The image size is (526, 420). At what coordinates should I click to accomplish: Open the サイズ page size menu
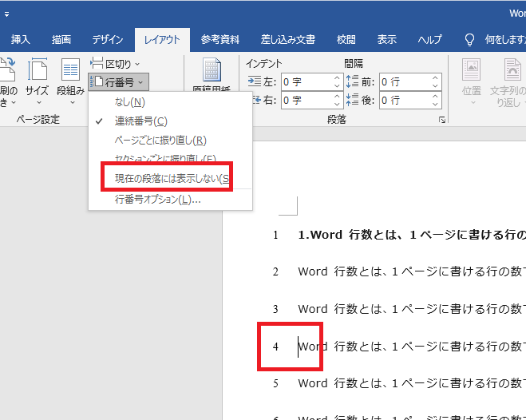(38, 81)
